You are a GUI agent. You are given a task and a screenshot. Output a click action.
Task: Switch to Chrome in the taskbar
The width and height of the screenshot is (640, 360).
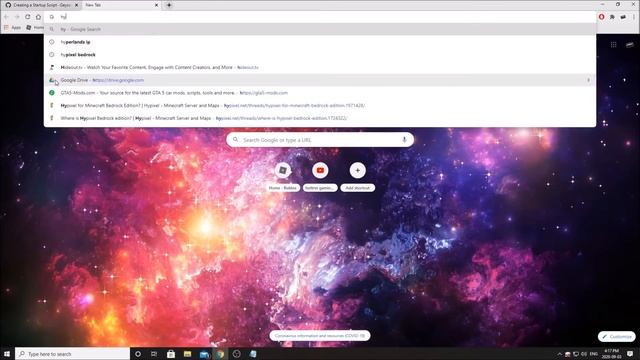click(x=220, y=354)
